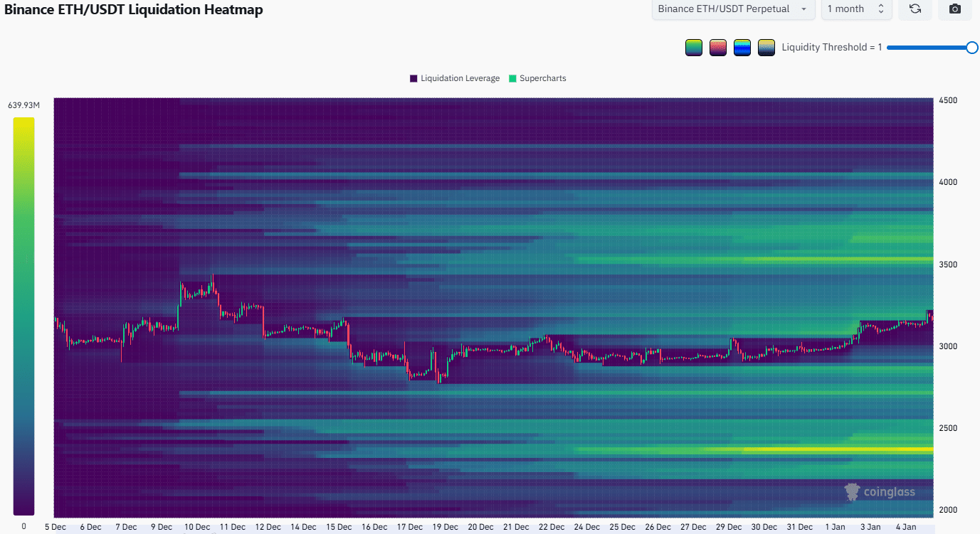Screen dimensions: 980x534
Task: Select the green-yellow viridis color theme
Action: coord(693,48)
